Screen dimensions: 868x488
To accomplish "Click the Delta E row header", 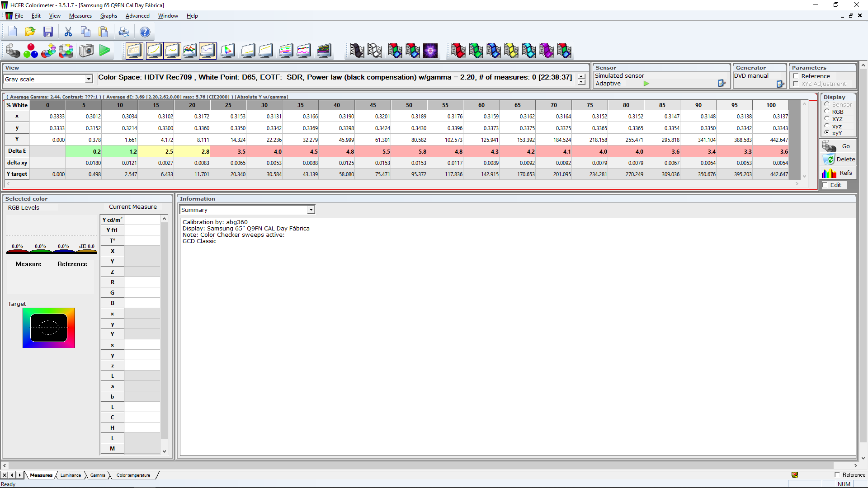I will pos(17,151).
